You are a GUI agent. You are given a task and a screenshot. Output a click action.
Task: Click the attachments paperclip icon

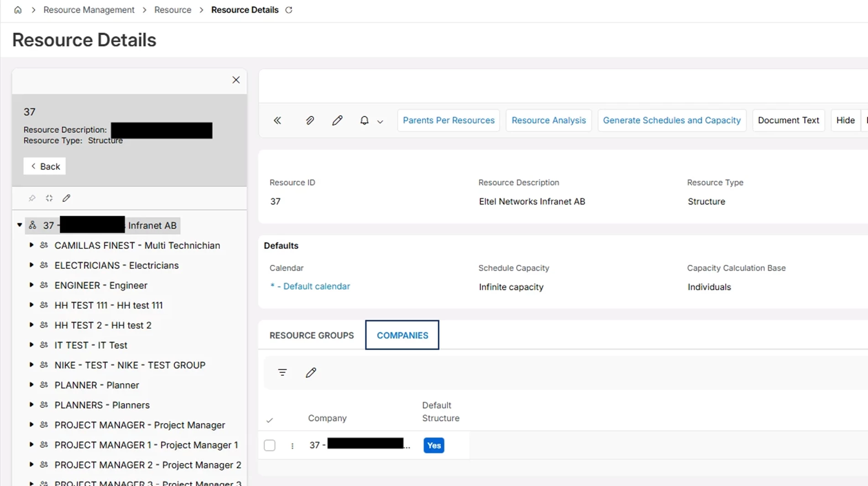coord(309,120)
